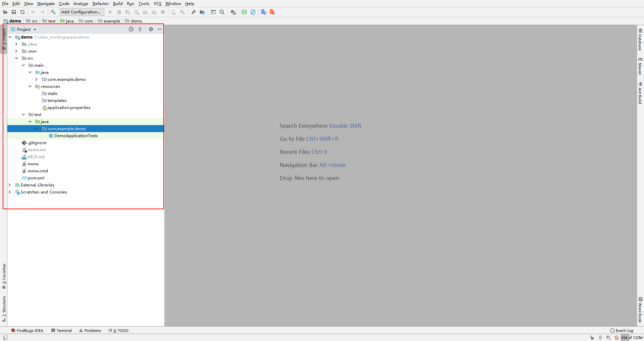The width and height of the screenshot is (644, 341).
Task: Click the Search Everywhere magnifier icon
Action: coord(222,12)
